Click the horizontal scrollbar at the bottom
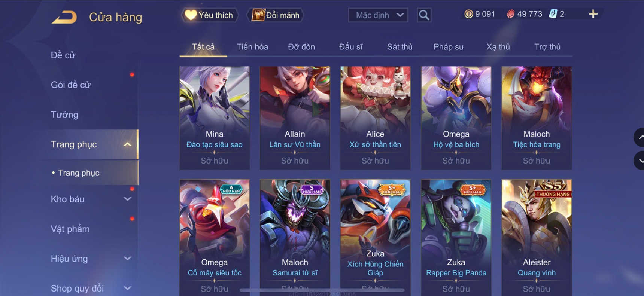Viewport: 644px width, 296px height. click(322, 290)
